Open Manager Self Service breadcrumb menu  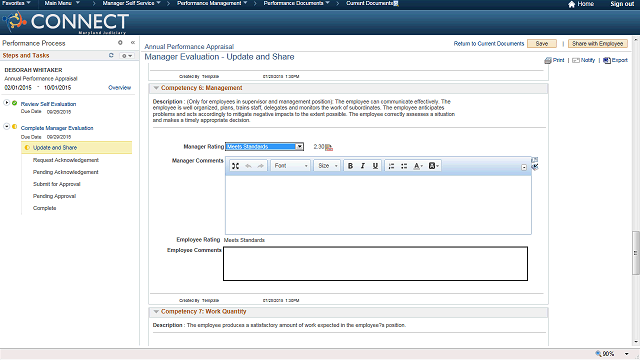131,3
